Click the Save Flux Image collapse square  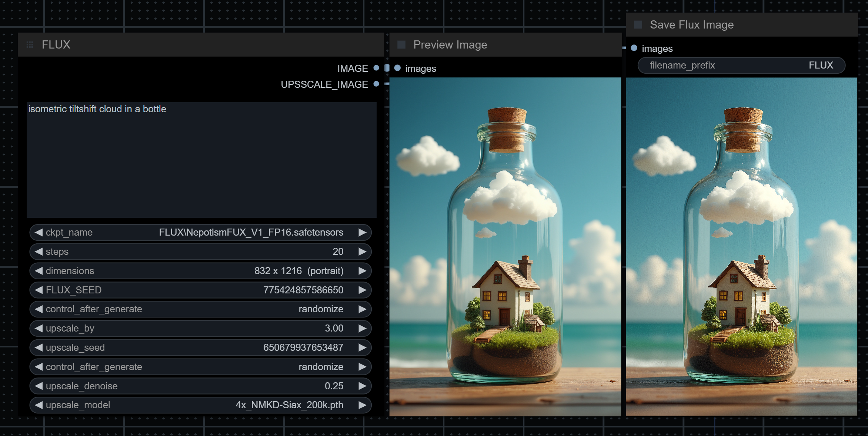coord(638,25)
